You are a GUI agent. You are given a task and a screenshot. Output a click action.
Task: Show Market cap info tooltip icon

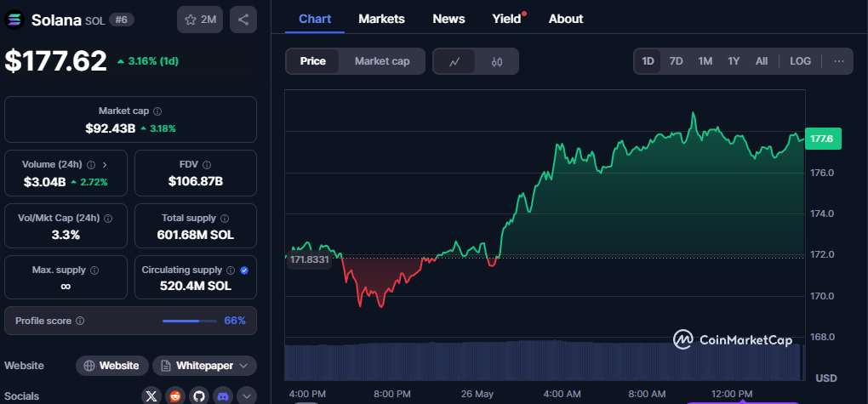(157, 111)
